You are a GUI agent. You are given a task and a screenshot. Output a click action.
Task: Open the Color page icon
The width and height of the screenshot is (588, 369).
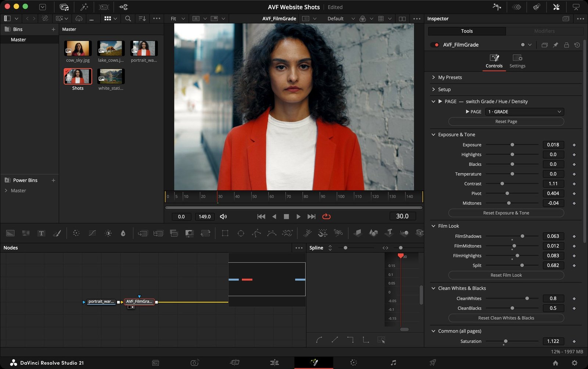click(354, 363)
